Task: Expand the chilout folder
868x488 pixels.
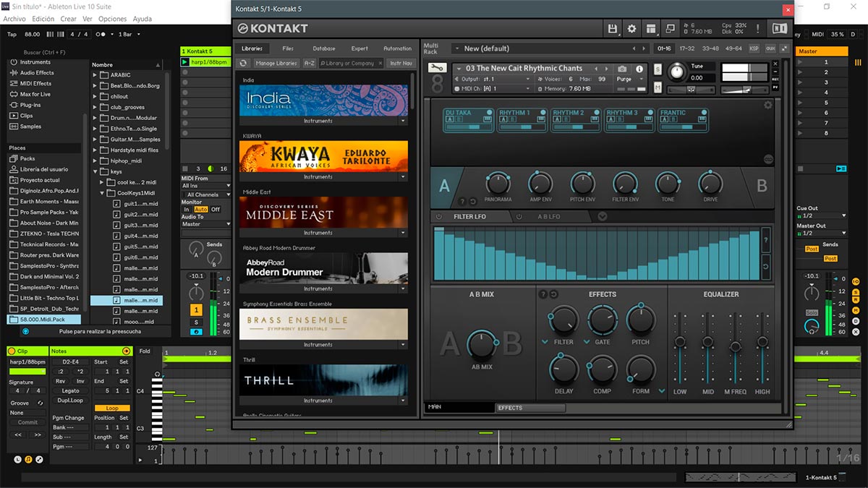Action: (95, 96)
